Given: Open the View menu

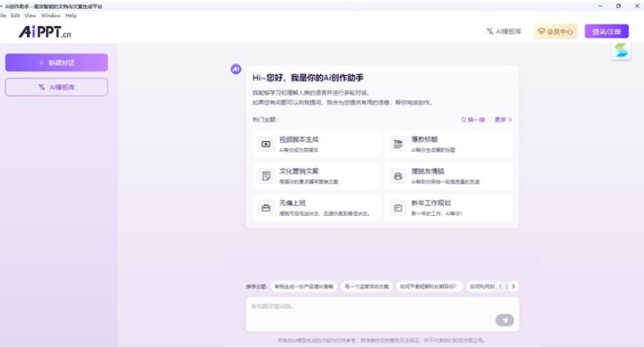Looking at the screenshot, I should [31, 15].
